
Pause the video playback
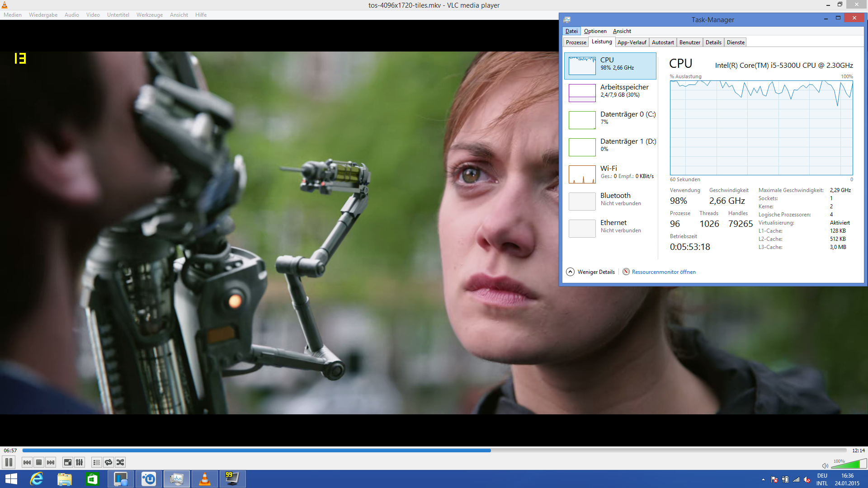tap(9, 462)
